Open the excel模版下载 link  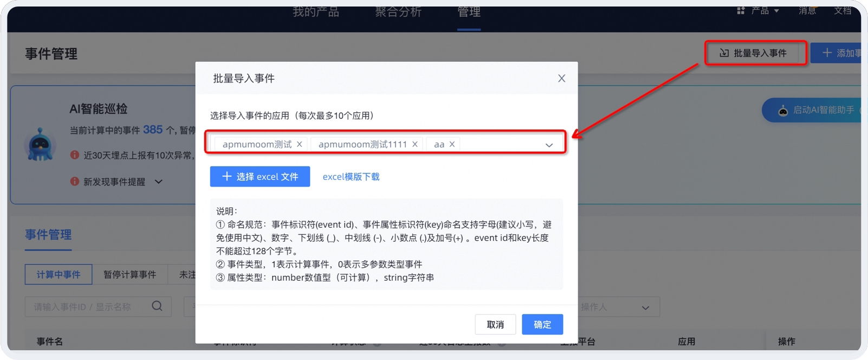point(351,177)
